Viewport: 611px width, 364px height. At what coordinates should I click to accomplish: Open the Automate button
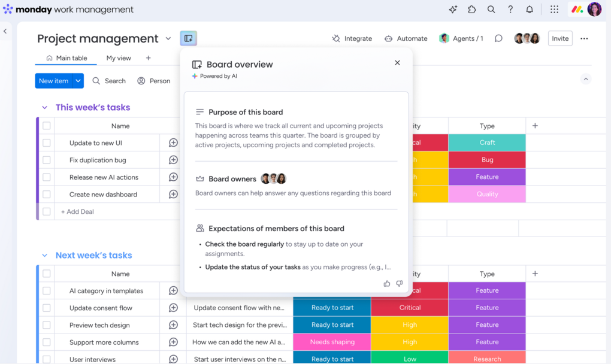pyautogui.click(x=406, y=38)
